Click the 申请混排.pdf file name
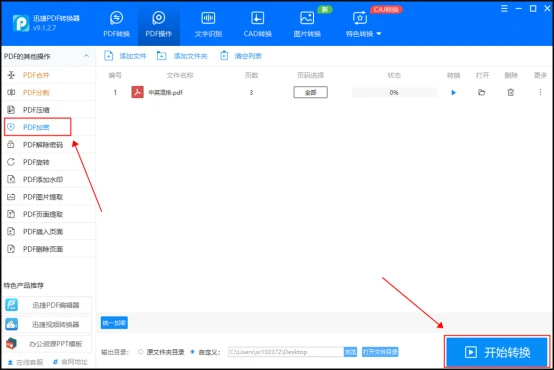Viewport: 554px width, 370px height. point(165,93)
